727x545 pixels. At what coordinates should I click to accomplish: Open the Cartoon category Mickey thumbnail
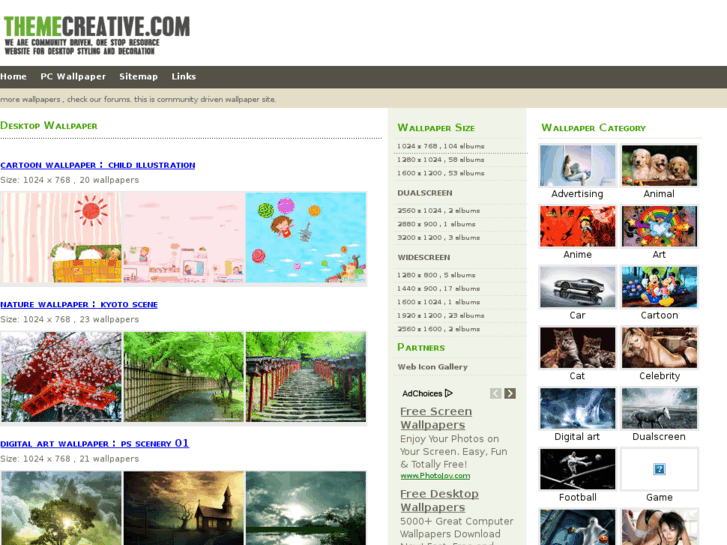point(659,287)
